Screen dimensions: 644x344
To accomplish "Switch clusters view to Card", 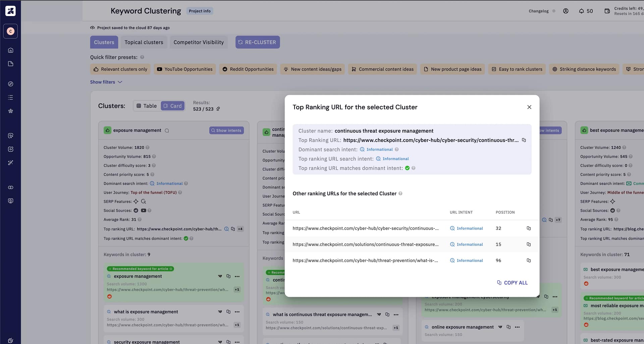I will point(173,106).
